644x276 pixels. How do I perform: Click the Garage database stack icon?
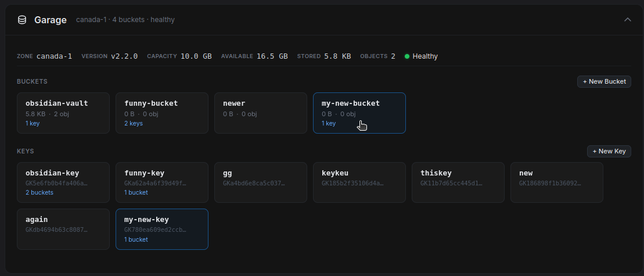(x=22, y=20)
